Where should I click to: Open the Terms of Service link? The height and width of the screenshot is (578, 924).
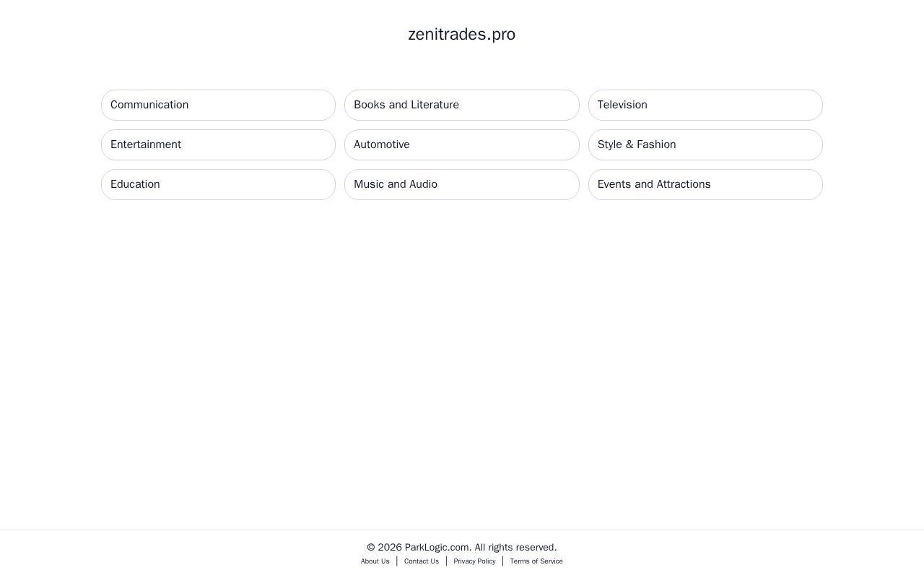click(x=536, y=561)
